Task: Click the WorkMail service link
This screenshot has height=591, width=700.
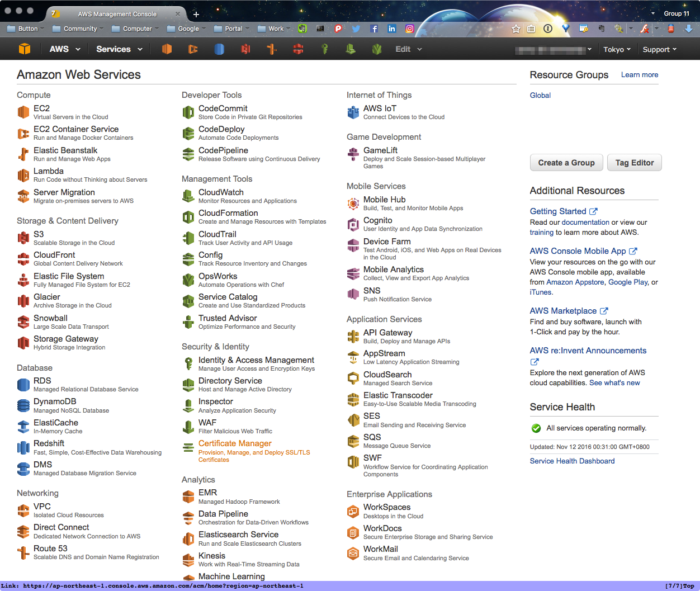Action: point(381,549)
